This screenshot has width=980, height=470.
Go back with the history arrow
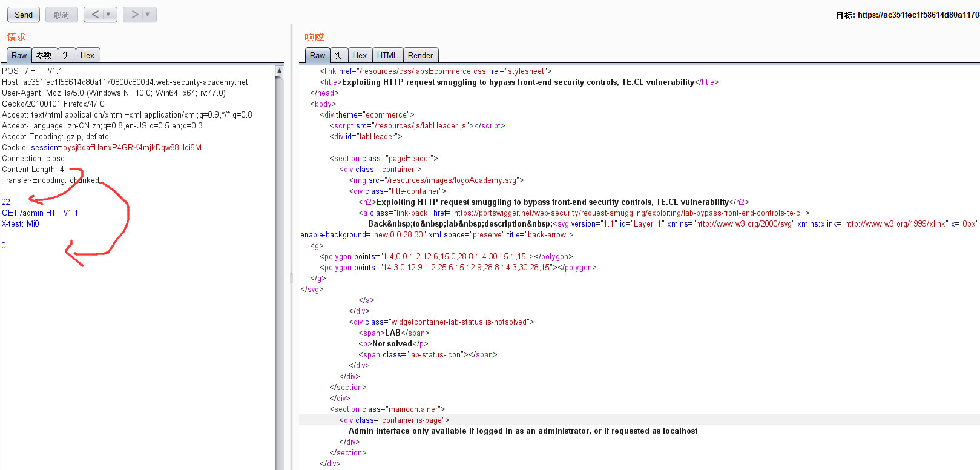(x=95, y=15)
